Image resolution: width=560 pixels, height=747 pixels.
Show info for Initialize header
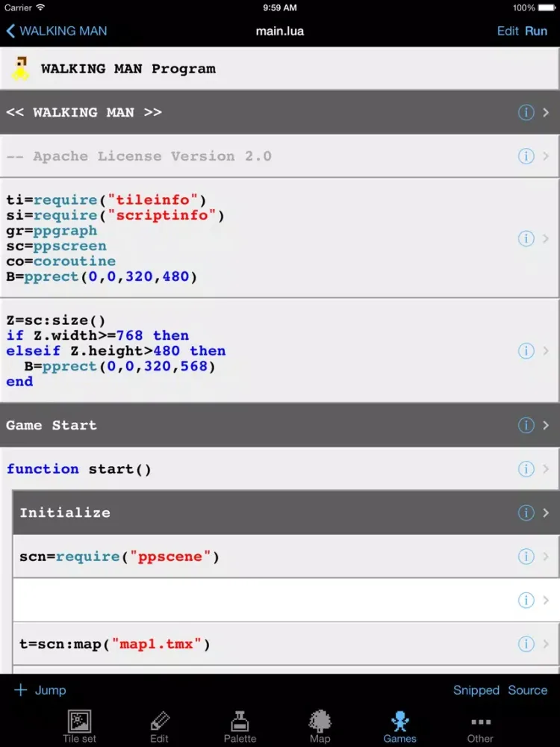pos(526,512)
